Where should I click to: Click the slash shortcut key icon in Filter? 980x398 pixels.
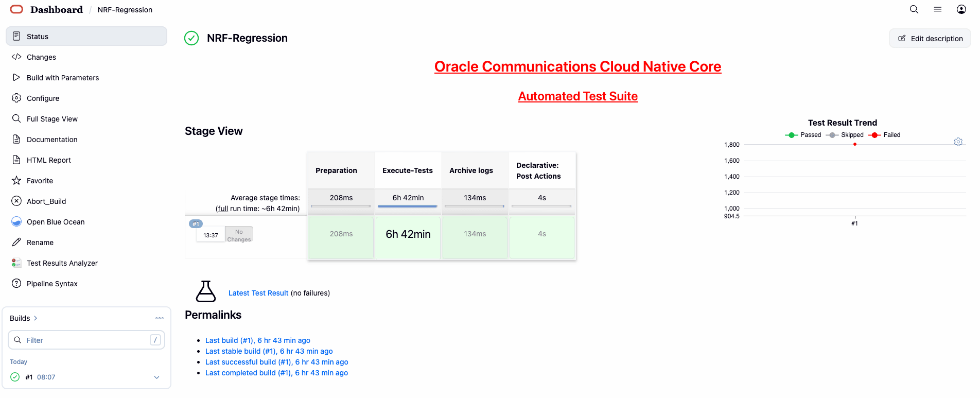(x=155, y=340)
